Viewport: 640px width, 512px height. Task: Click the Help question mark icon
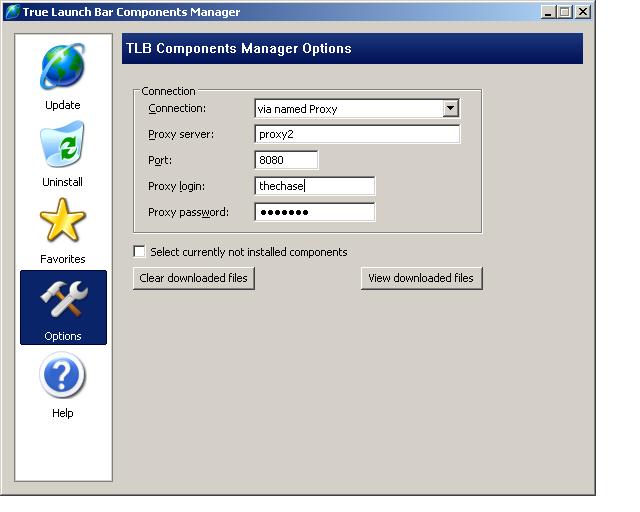pos(62,377)
